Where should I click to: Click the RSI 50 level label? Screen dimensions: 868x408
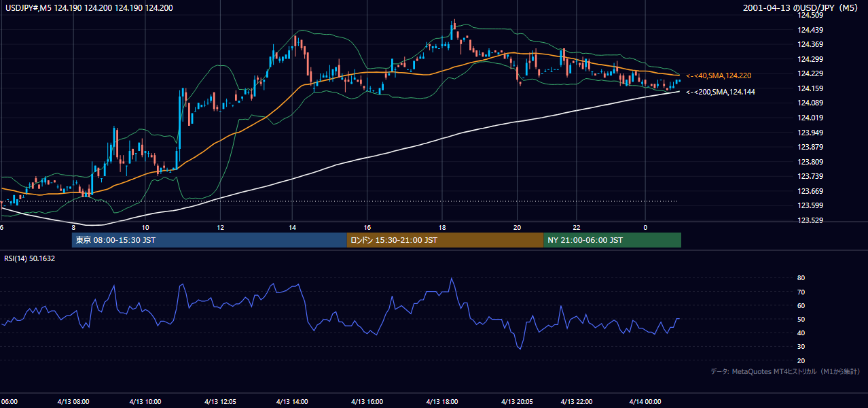pos(801,319)
